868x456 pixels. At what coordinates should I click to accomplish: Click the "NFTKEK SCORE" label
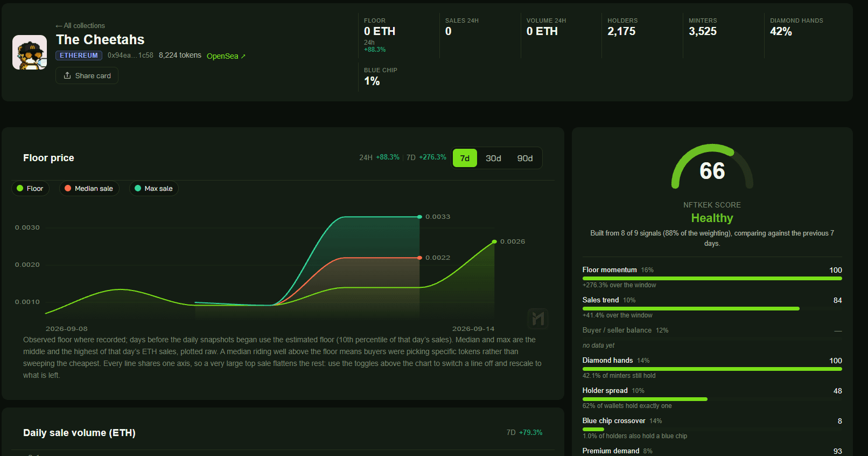pos(712,205)
